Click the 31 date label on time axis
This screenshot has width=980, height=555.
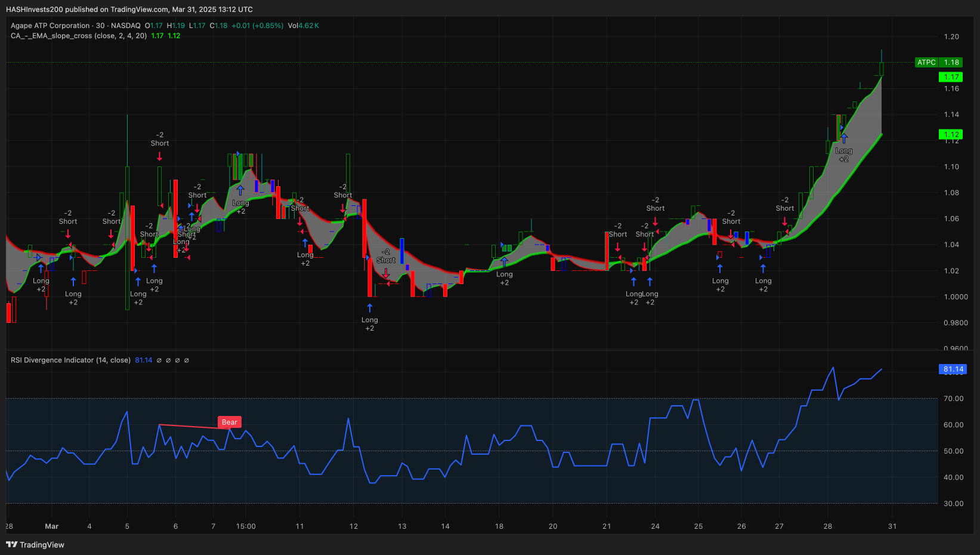[892, 526]
